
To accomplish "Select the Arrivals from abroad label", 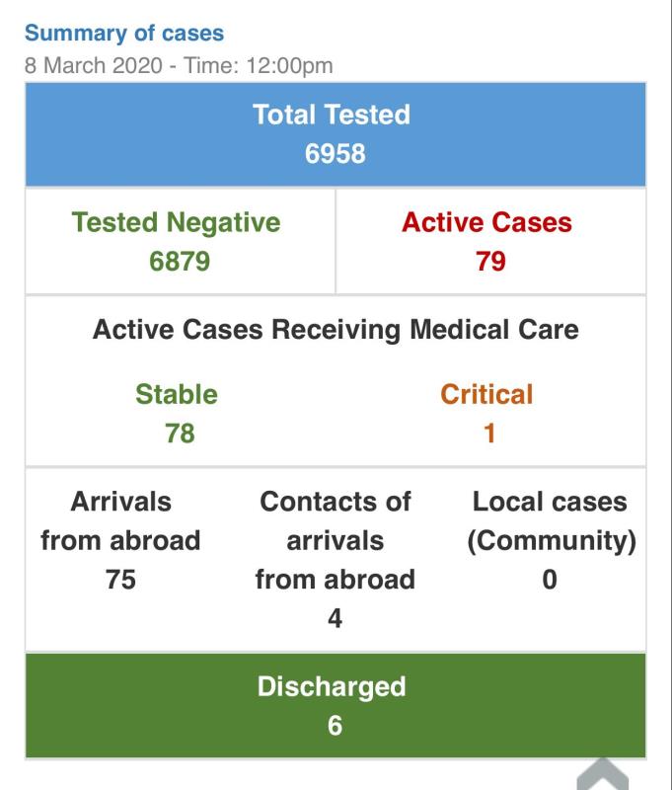I will 120,521.
